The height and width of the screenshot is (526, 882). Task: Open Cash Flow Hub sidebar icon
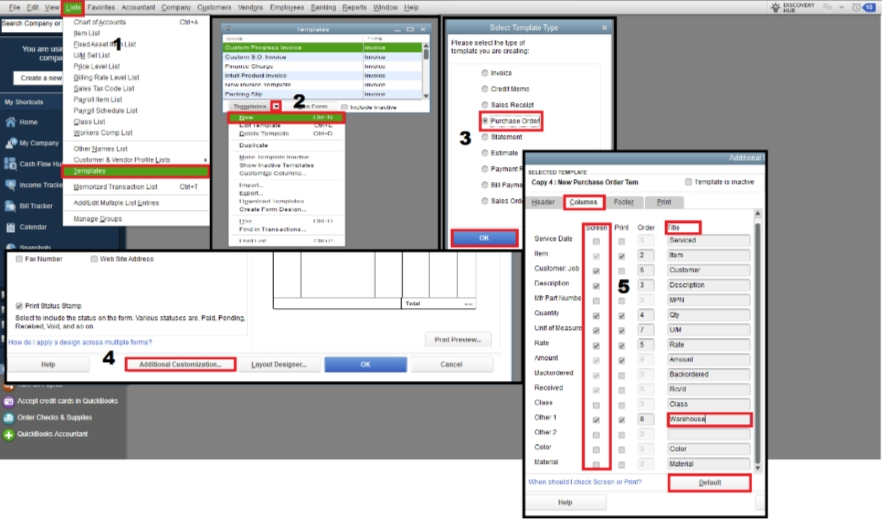(10, 164)
